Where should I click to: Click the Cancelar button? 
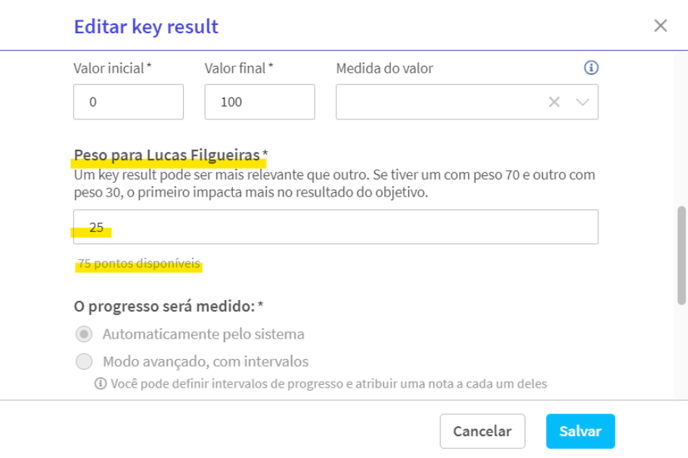482,431
